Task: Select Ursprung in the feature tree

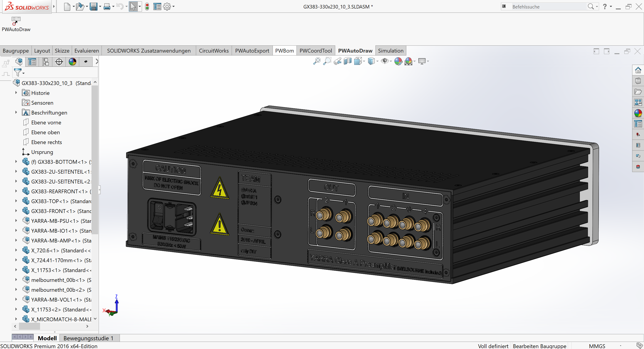Action: (x=42, y=152)
